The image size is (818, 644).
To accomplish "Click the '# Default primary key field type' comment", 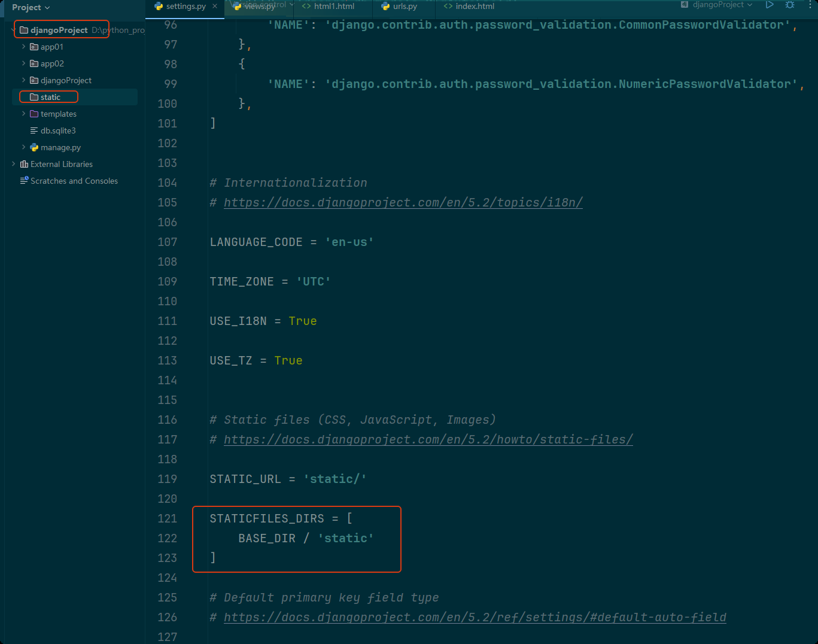I will tap(324, 597).
